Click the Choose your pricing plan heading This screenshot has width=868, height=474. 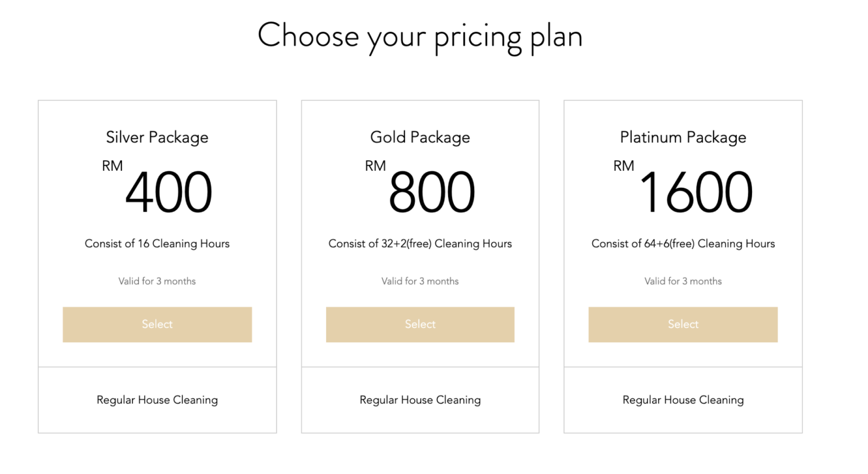(420, 36)
